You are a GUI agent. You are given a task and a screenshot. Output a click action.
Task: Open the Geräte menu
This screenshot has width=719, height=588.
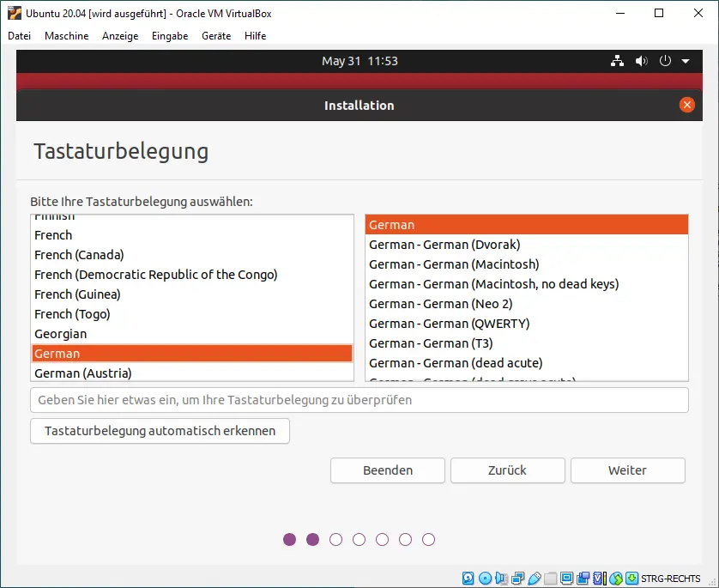click(x=216, y=36)
